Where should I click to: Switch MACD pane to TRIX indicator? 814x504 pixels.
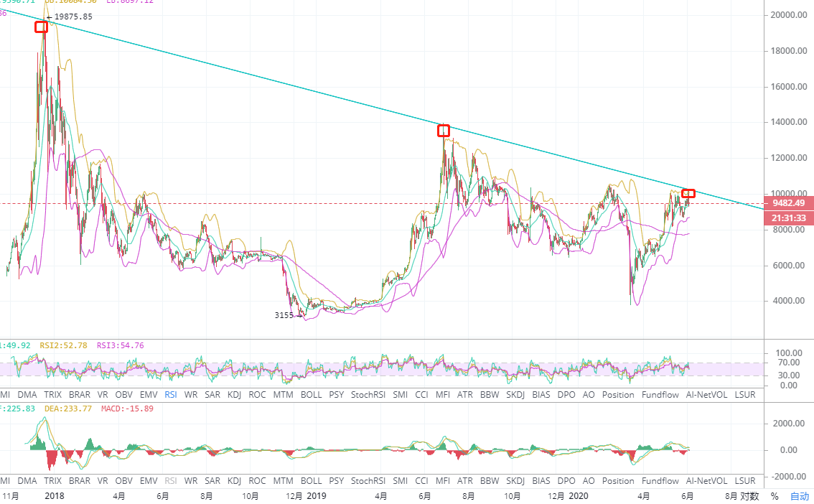52,480
